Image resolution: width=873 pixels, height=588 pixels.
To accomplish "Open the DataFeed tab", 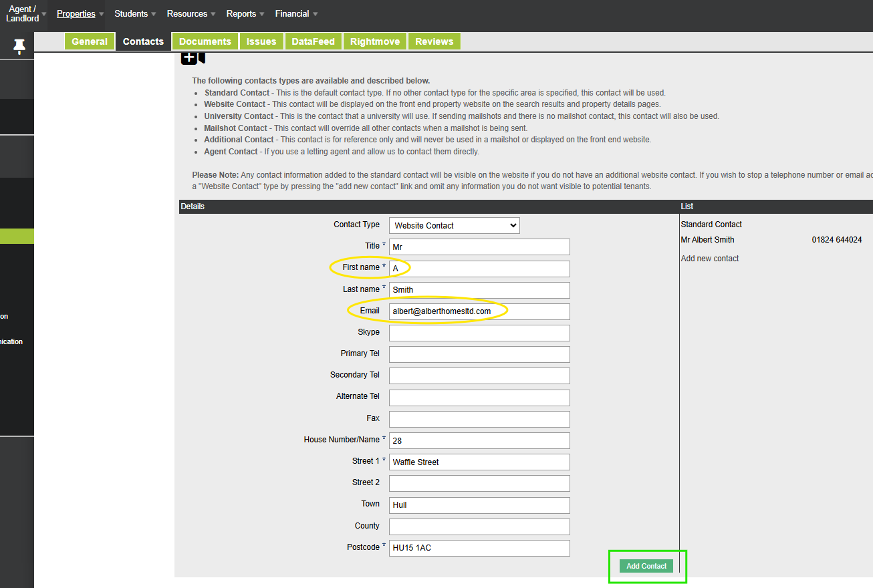I will point(313,41).
